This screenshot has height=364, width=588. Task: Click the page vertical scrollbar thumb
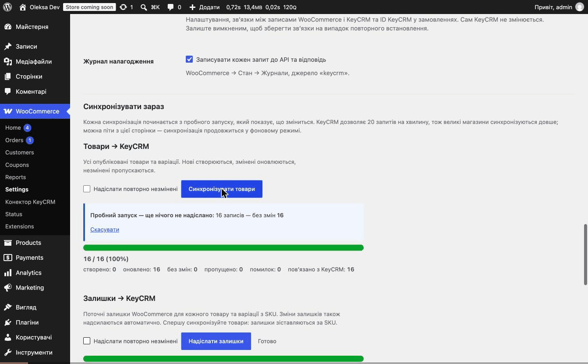point(586,255)
